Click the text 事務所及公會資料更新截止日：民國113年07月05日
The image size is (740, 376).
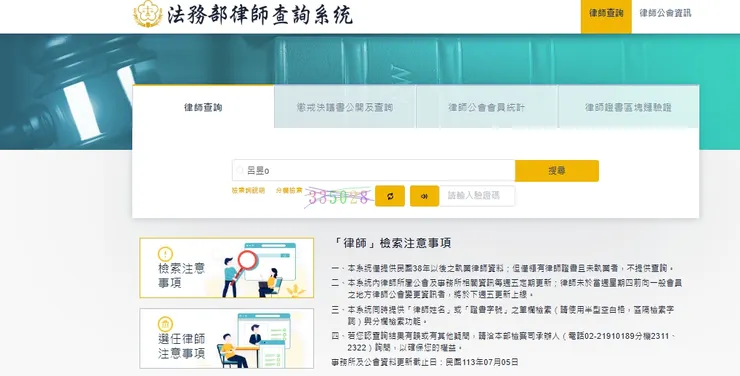tap(425, 362)
